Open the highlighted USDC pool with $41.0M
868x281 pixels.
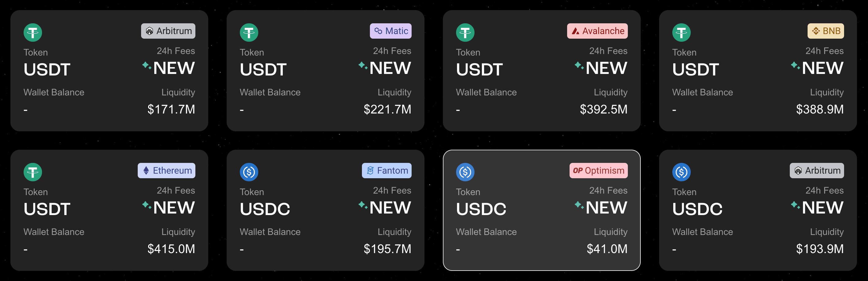542,210
